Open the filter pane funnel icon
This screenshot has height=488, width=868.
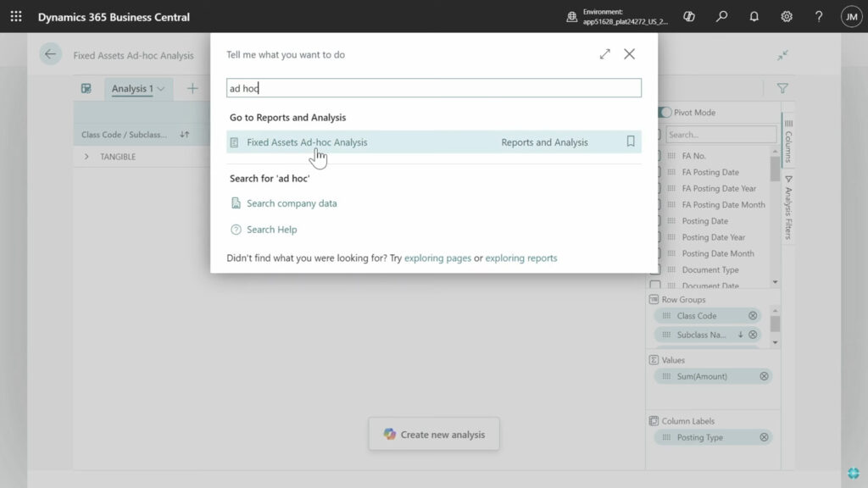(782, 88)
